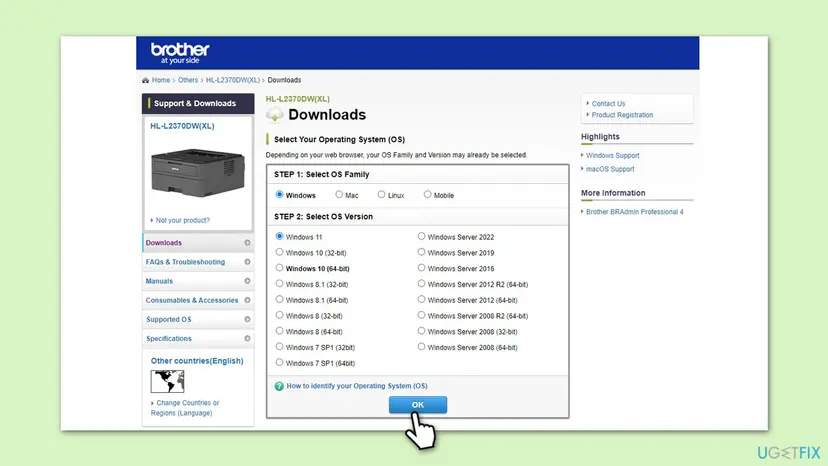Choose Windows 8 (32-bit) option
The width and height of the screenshot is (828, 466).
coord(279,315)
